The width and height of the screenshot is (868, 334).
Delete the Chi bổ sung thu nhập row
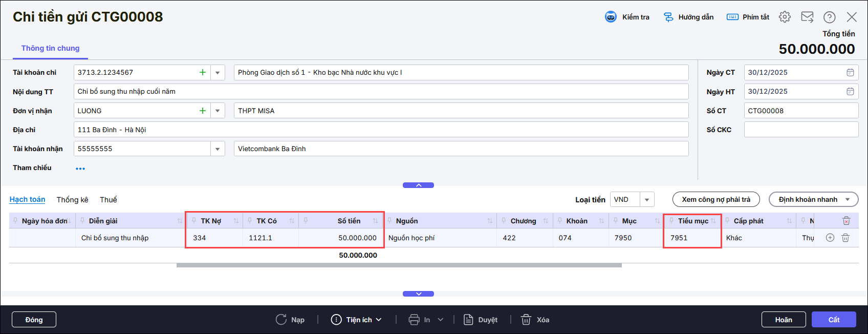[x=845, y=238]
